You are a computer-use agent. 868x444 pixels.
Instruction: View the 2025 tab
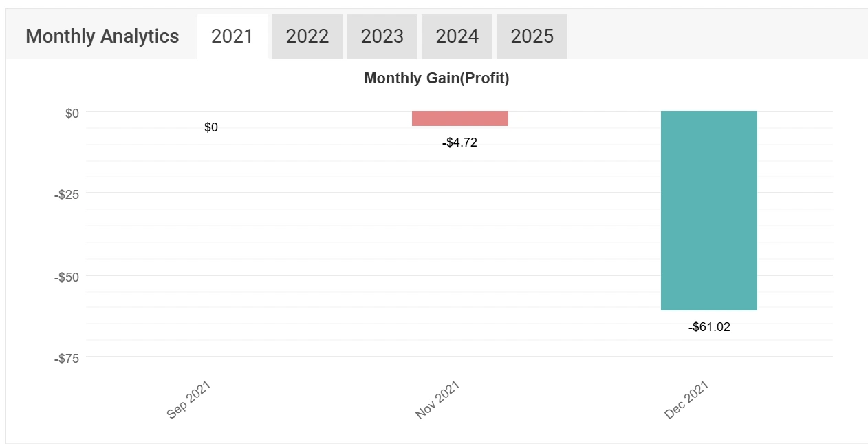[532, 36]
